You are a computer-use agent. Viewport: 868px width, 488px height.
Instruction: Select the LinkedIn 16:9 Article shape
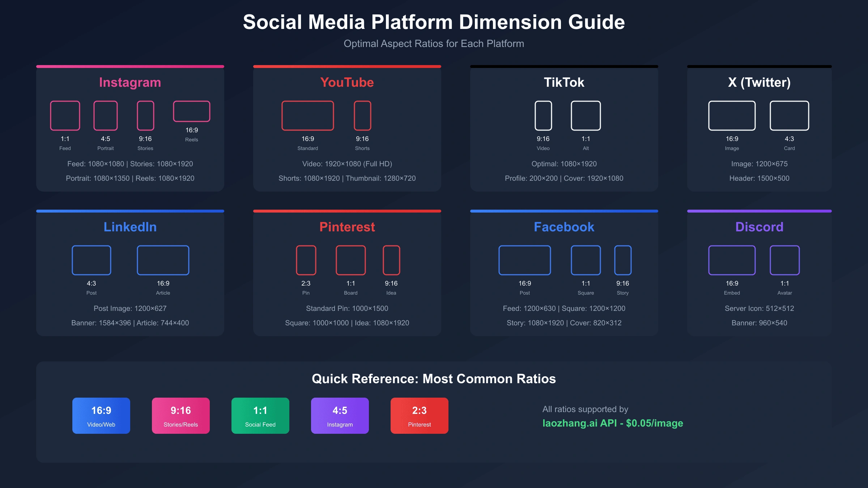[163, 260]
